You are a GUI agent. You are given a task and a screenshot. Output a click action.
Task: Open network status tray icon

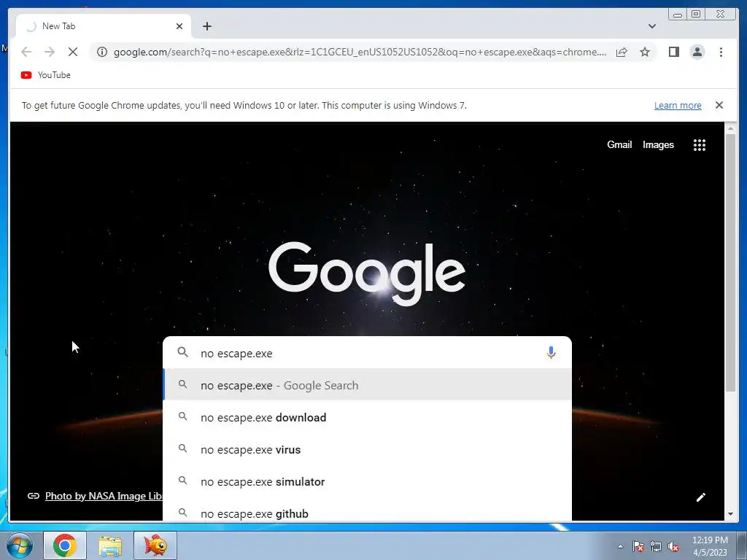coord(656,546)
